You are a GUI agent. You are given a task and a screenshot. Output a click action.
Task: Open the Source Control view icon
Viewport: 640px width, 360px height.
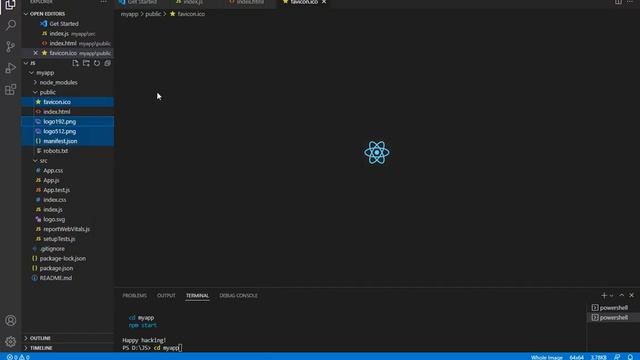coord(10,46)
